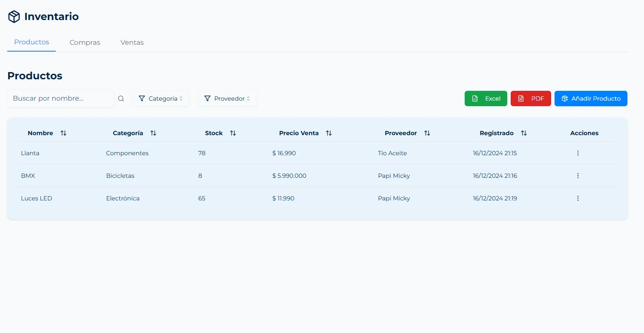Click the Proveedor column header text
The height and width of the screenshot is (333, 644).
(401, 133)
